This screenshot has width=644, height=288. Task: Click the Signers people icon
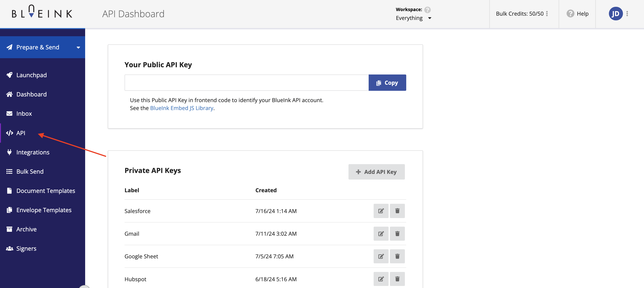(10, 249)
